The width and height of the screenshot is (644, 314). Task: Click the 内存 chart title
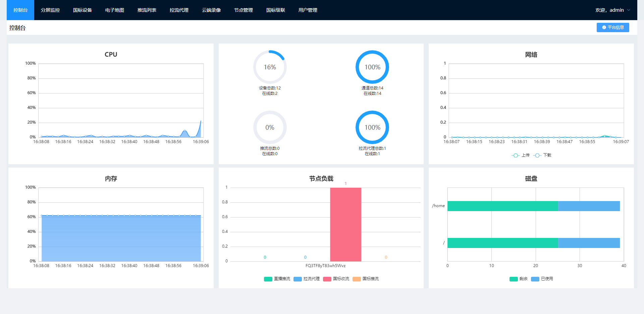[x=111, y=179]
